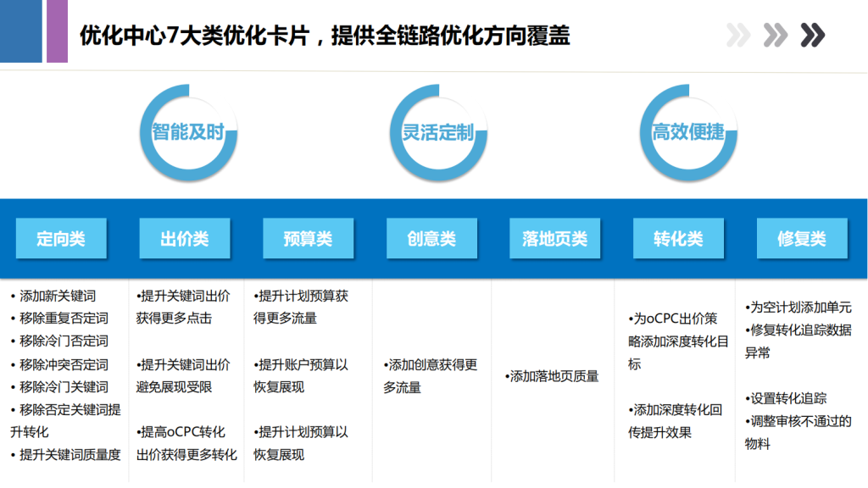This screenshot has width=868, height=488.
Task: Click the 智能及时 circular ring icon
Action: (x=188, y=132)
